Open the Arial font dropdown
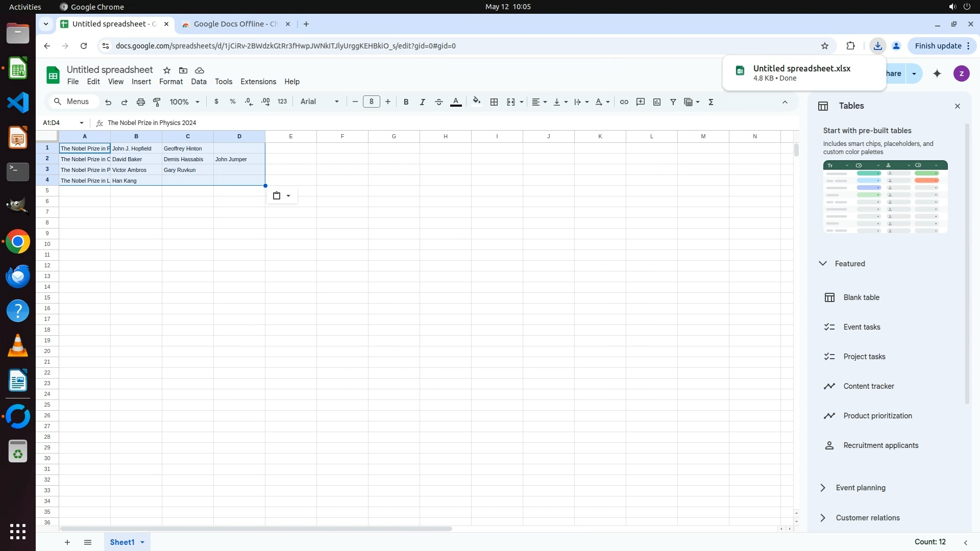 (x=320, y=102)
